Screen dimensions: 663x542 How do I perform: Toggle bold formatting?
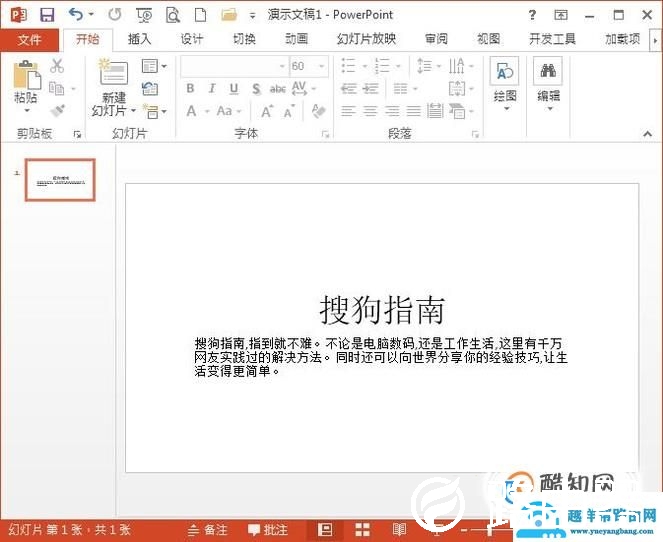(190, 88)
